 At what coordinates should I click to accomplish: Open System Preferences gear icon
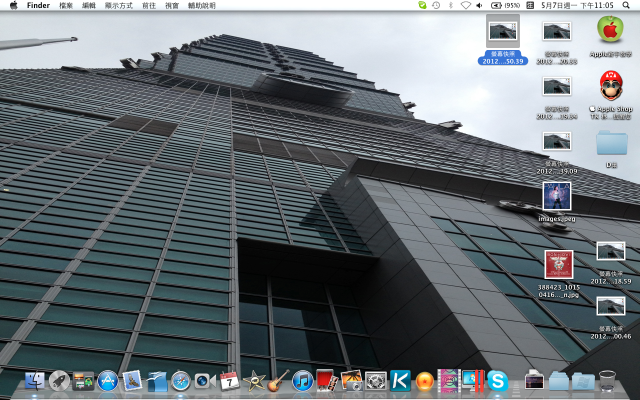tap(376, 381)
